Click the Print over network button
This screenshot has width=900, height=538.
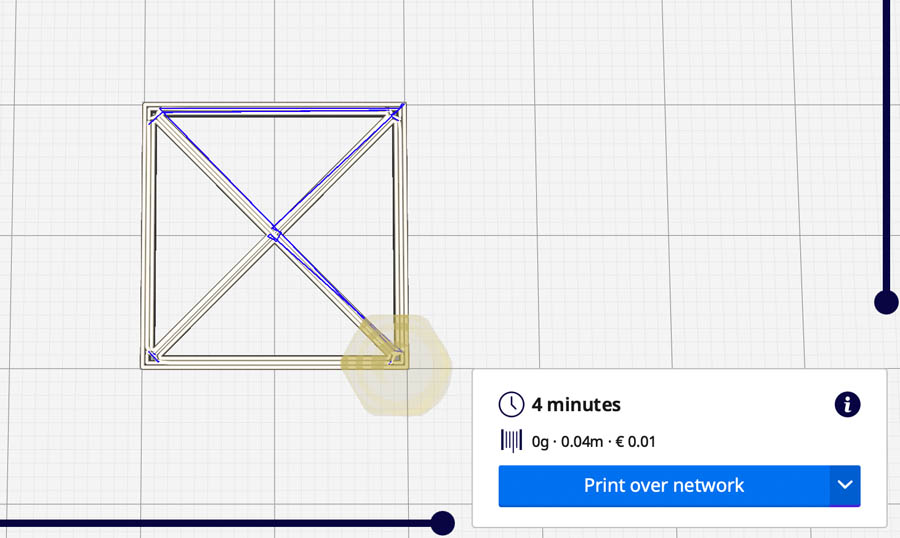tap(664, 486)
